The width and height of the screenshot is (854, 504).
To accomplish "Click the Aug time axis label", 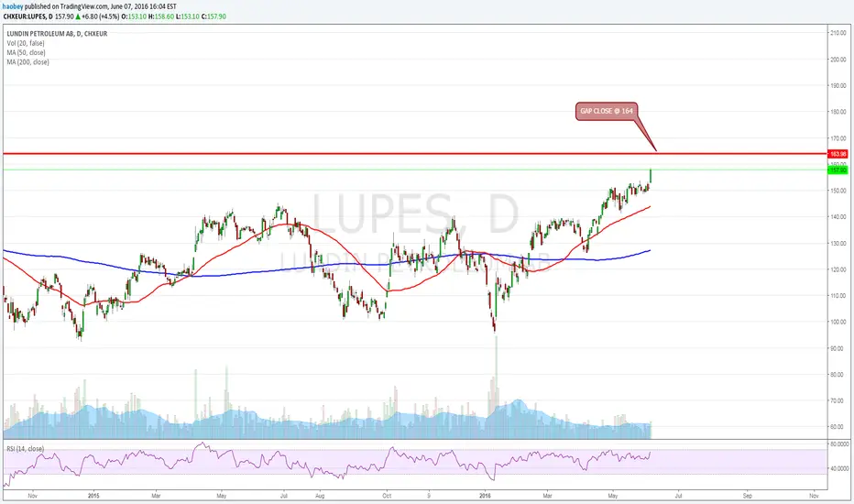I will [x=320, y=496].
